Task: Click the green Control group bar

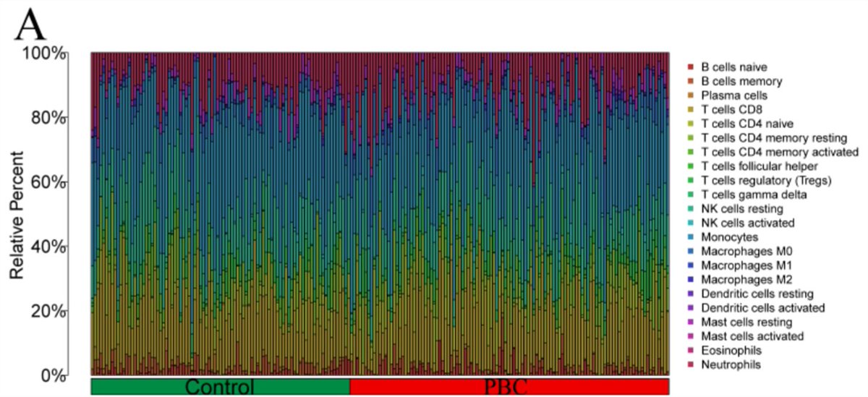Action: [x=221, y=386]
